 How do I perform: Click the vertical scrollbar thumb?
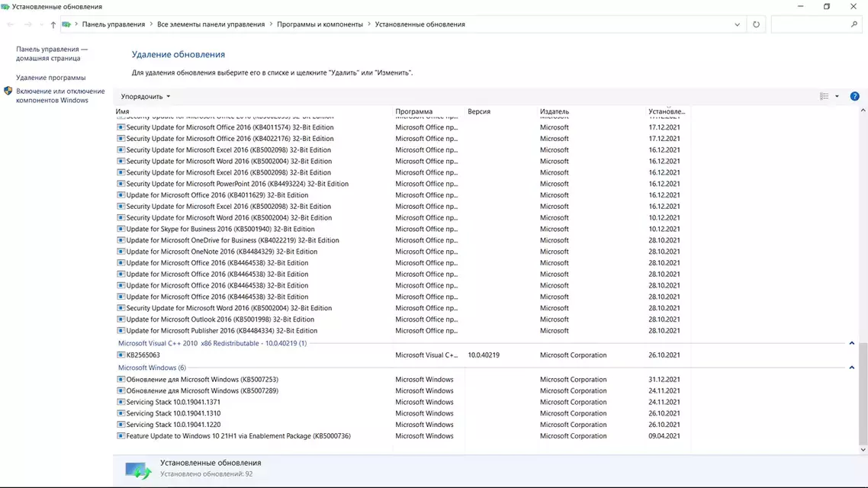(x=863, y=393)
